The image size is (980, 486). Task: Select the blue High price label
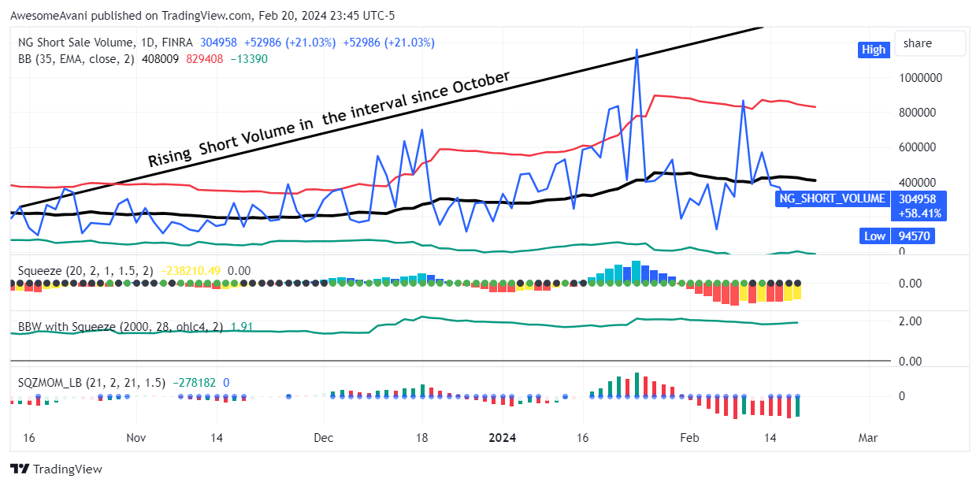pos(874,50)
